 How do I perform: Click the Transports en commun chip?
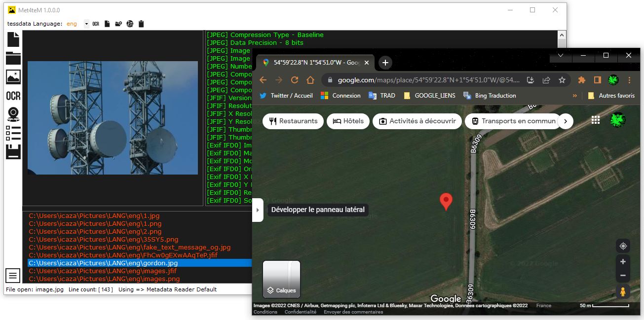click(513, 121)
